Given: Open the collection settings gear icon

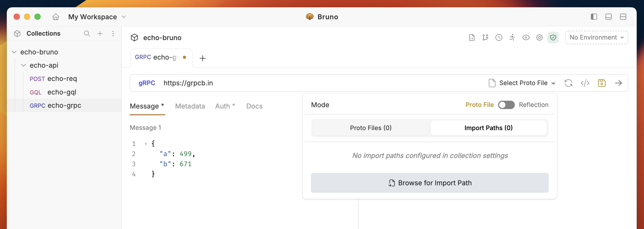Looking at the screenshot, I should point(539,38).
